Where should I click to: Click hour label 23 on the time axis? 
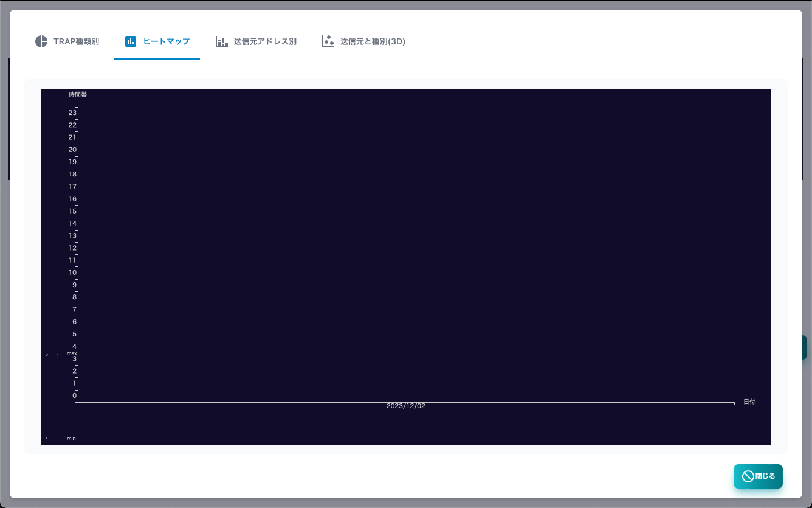point(72,113)
